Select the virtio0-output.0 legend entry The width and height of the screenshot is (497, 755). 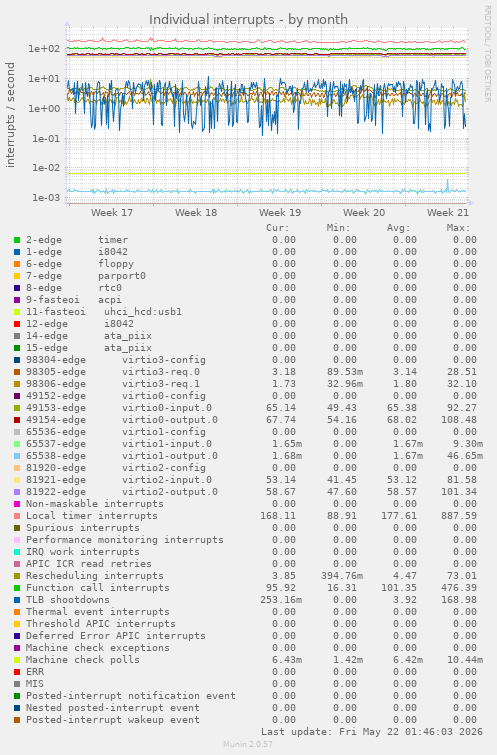170,420
